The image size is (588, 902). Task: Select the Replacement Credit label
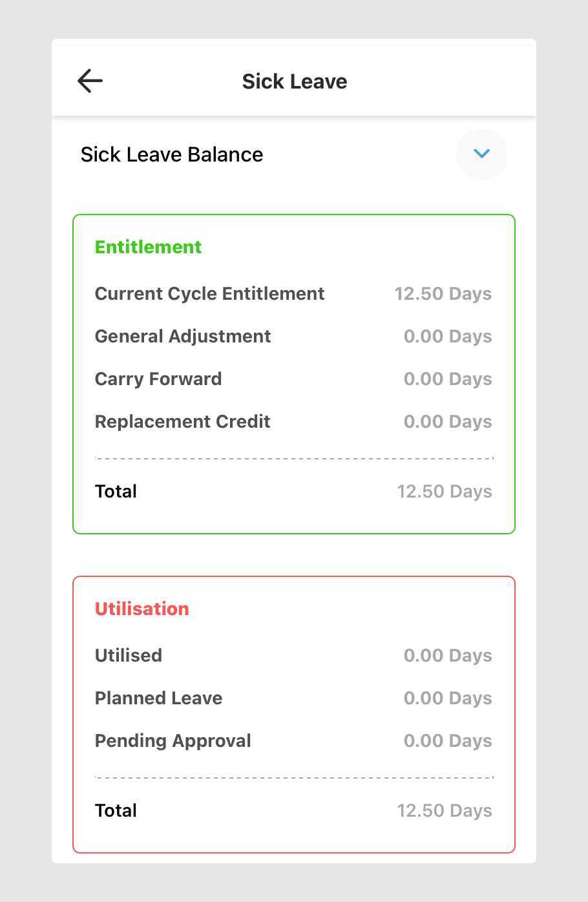182,421
